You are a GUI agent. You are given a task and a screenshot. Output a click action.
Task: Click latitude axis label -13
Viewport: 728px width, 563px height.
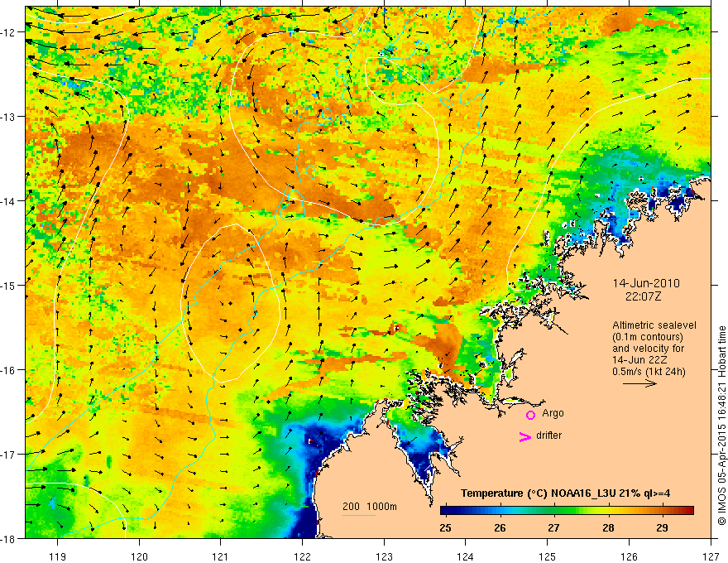pos(8,117)
